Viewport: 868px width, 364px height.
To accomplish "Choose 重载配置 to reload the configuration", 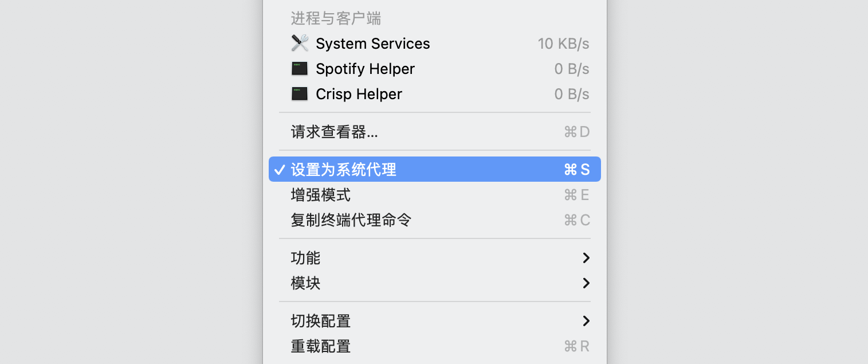I will click(x=321, y=346).
